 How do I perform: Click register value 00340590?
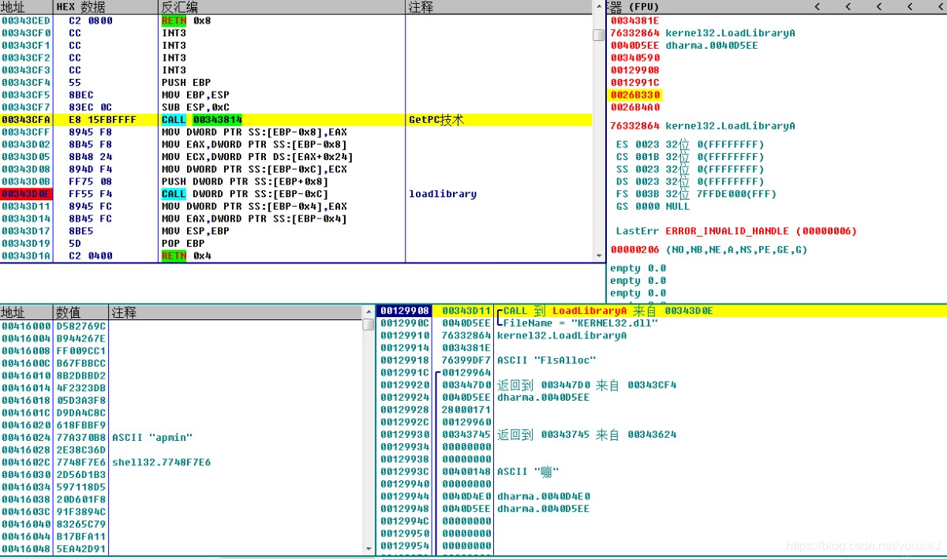pyautogui.click(x=635, y=58)
